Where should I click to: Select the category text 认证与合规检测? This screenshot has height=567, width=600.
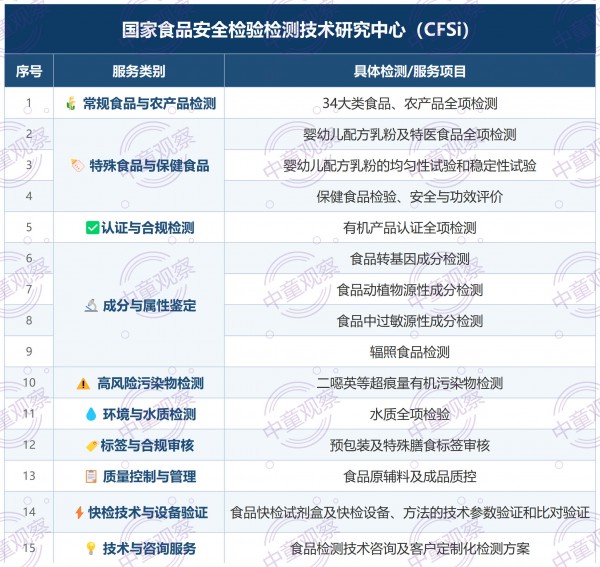pos(148,227)
